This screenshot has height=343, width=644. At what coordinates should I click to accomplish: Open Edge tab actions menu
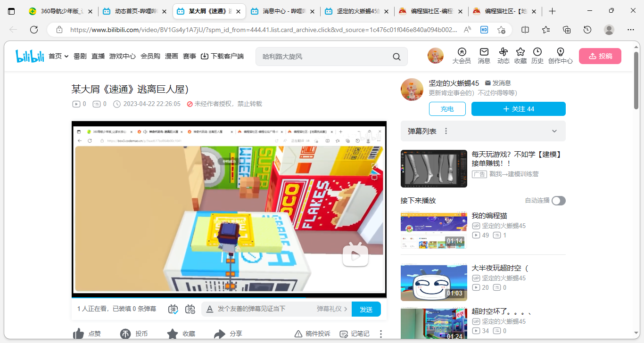tap(12, 11)
